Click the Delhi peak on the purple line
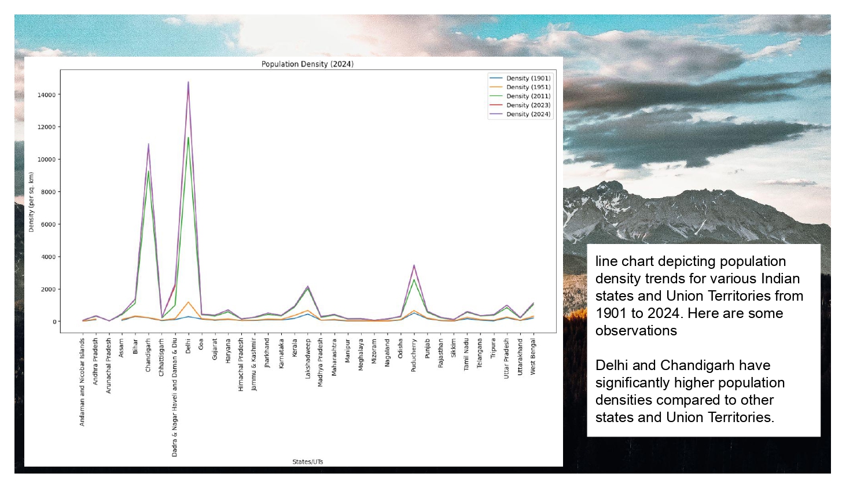 [188, 83]
